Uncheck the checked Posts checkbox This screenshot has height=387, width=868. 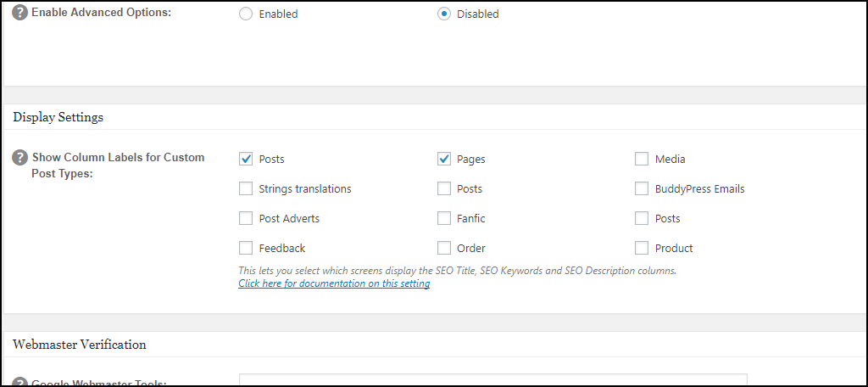tap(246, 159)
